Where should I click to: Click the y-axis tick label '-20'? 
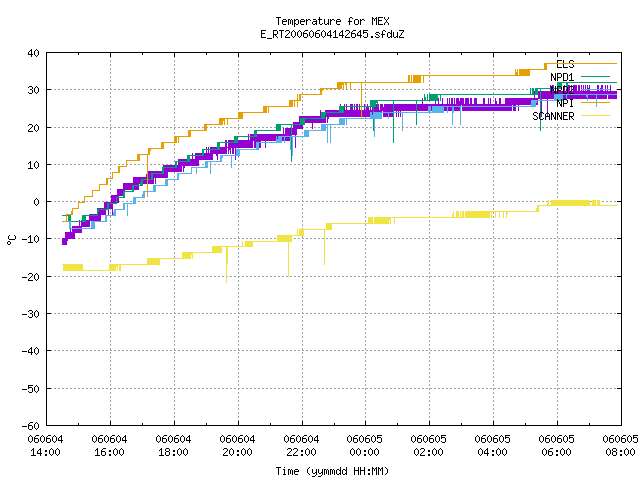[x=31, y=277]
